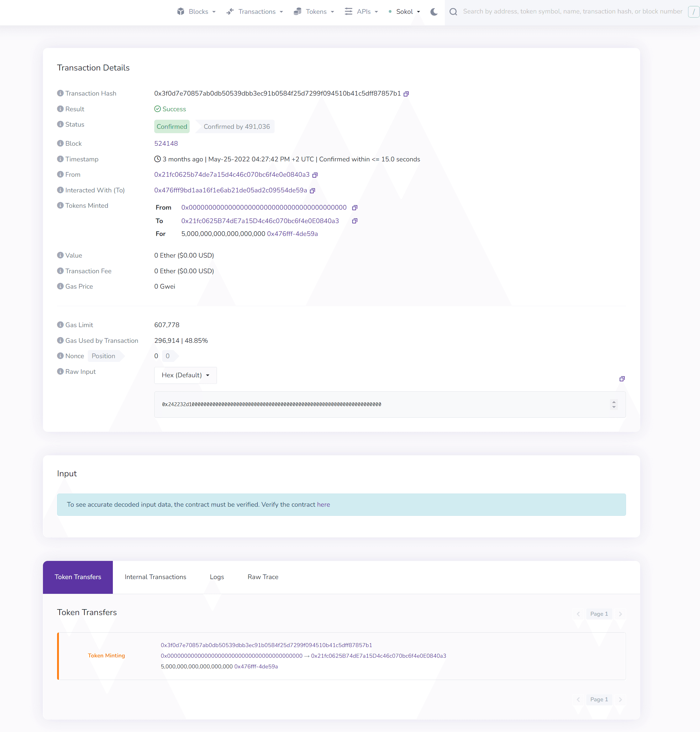The height and width of the screenshot is (732, 700).
Task: Select the Internal Transactions tab
Action: click(x=155, y=577)
